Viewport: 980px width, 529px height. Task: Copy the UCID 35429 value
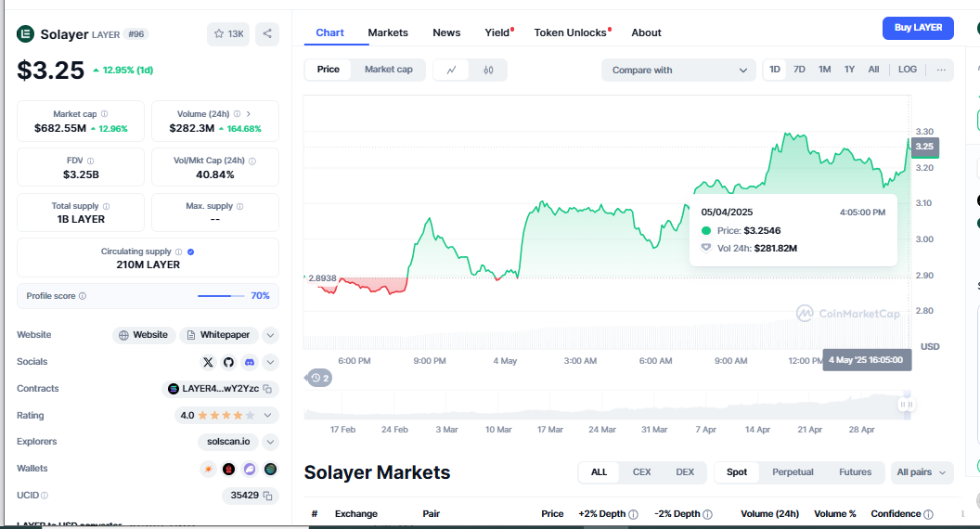click(x=267, y=496)
